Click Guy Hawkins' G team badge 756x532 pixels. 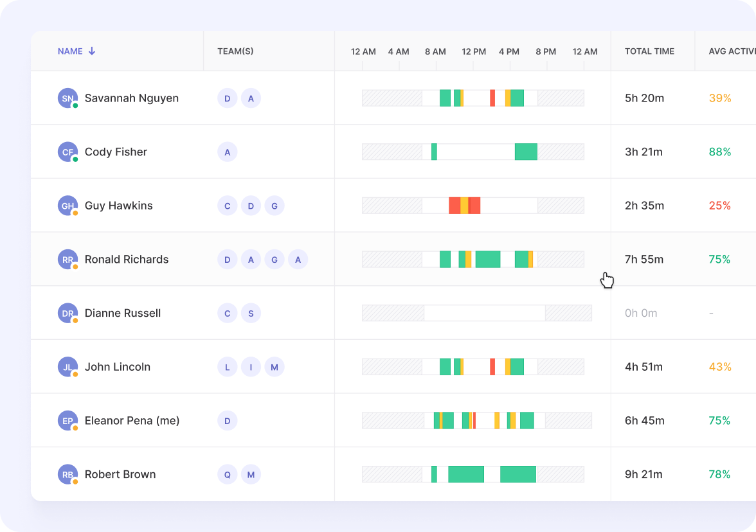(x=274, y=206)
